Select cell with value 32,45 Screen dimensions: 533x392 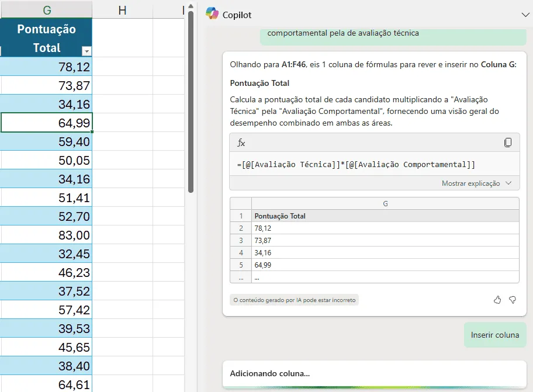[x=46, y=254]
